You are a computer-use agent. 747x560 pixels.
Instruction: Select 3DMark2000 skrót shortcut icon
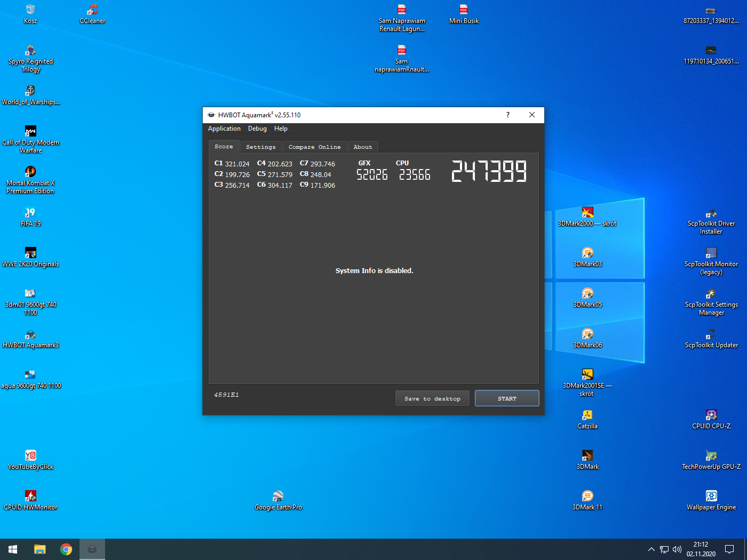(587, 217)
